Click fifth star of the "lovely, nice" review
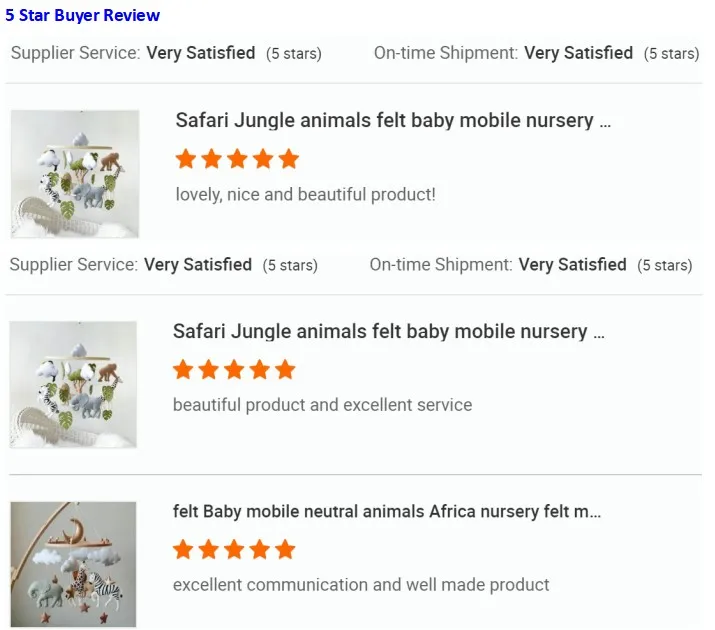 click(x=289, y=159)
